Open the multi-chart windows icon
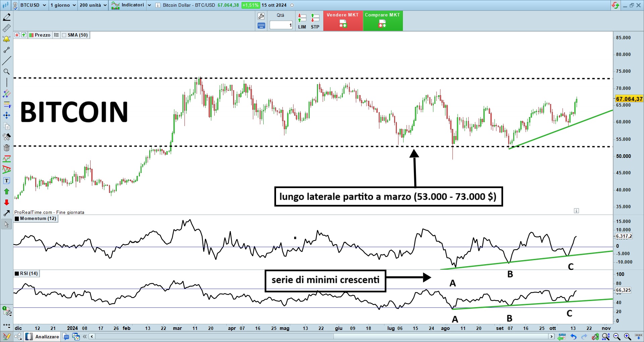The image size is (644, 342). (76, 337)
